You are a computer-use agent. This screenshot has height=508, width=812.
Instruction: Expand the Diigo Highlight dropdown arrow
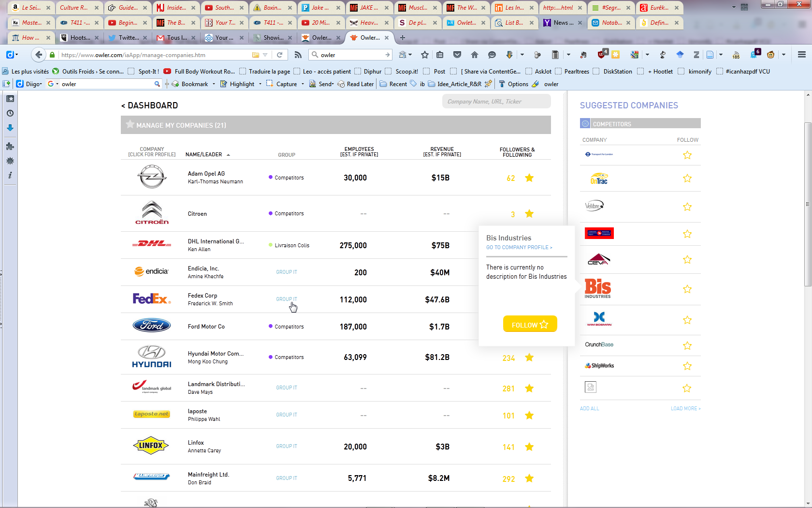click(x=260, y=84)
